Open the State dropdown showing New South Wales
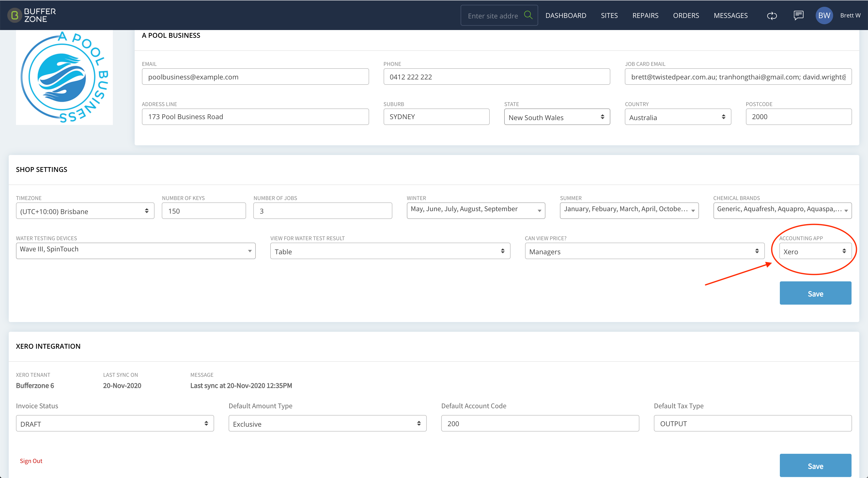 point(557,117)
